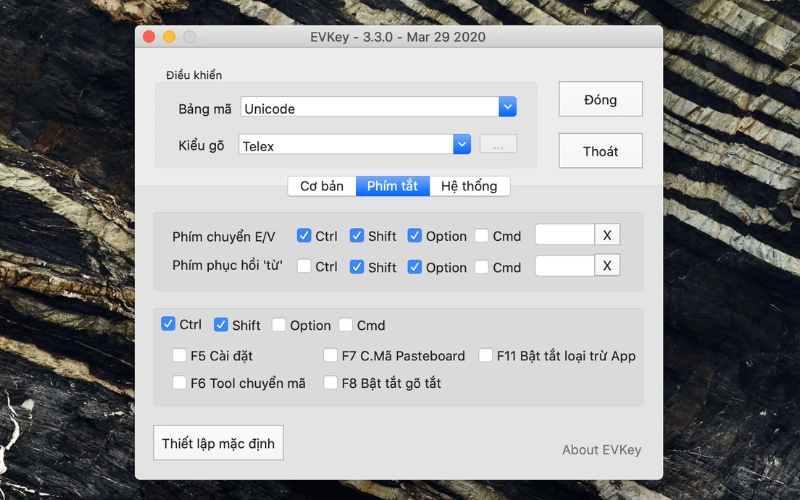The image size is (800, 500).
Task: Uncheck Option for Phím phục hồi 'từ'
Action: pyautogui.click(x=415, y=266)
